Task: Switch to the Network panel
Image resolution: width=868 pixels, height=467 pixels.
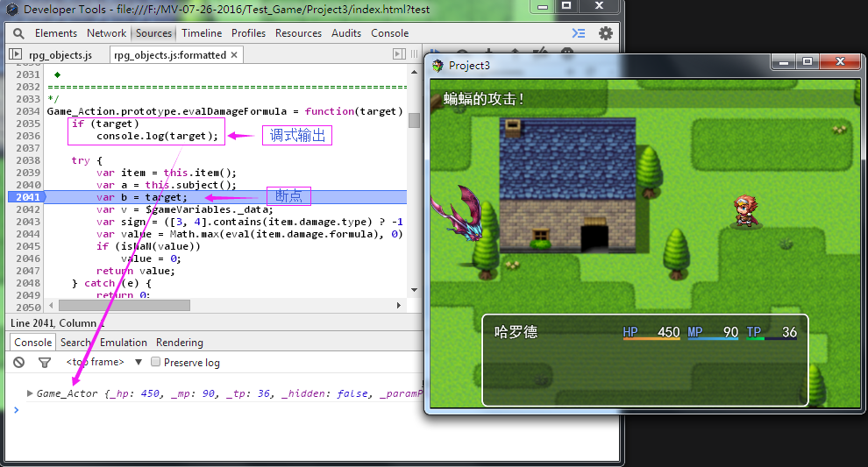Action: pyautogui.click(x=106, y=33)
